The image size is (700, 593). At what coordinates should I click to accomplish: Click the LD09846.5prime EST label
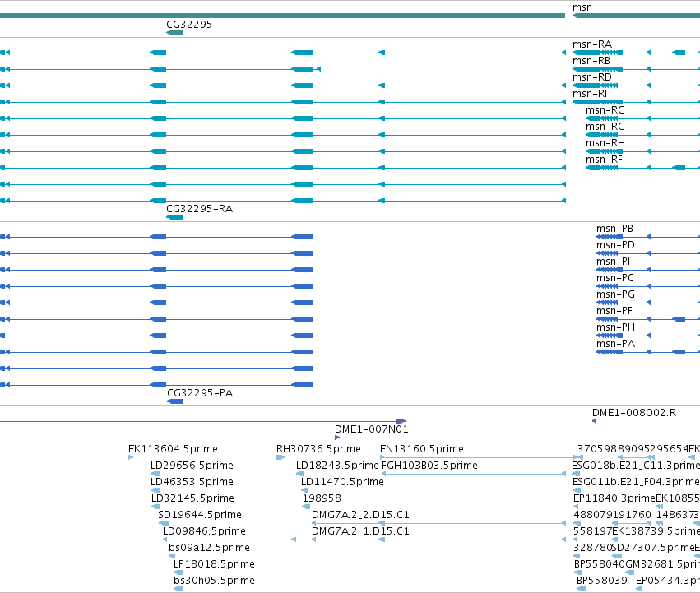(x=204, y=531)
